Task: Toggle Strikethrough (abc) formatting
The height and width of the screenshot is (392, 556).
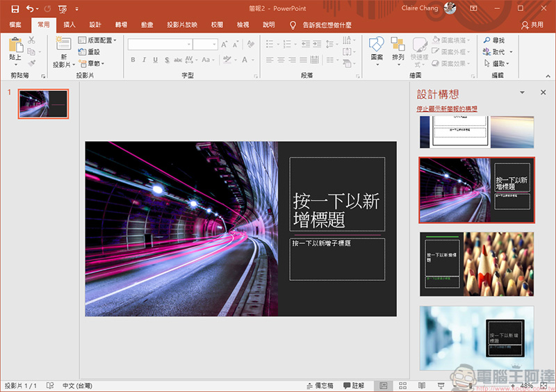Action: click(178, 60)
